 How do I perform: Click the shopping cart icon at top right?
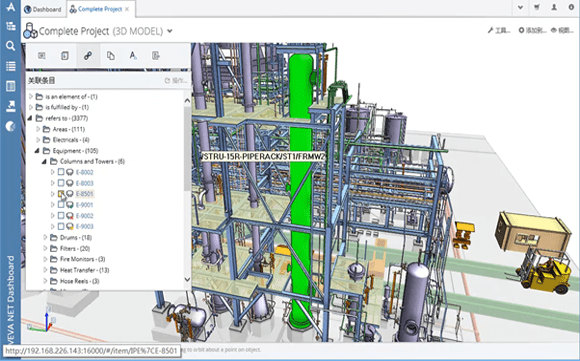pos(537,7)
